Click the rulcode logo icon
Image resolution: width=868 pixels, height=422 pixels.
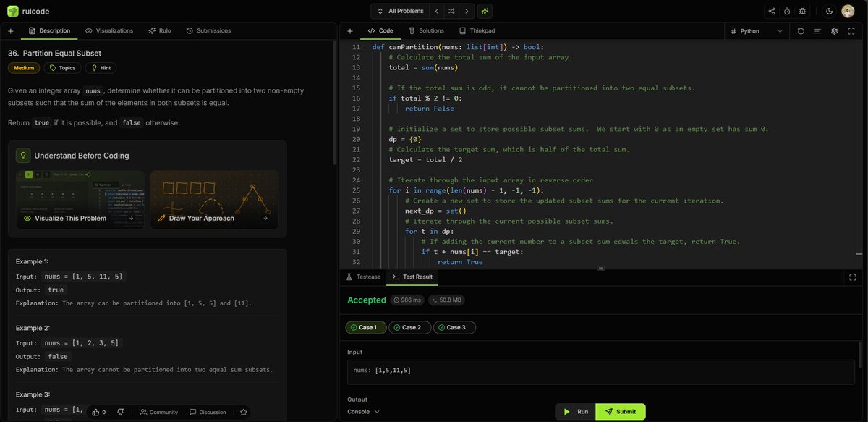pos(14,11)
